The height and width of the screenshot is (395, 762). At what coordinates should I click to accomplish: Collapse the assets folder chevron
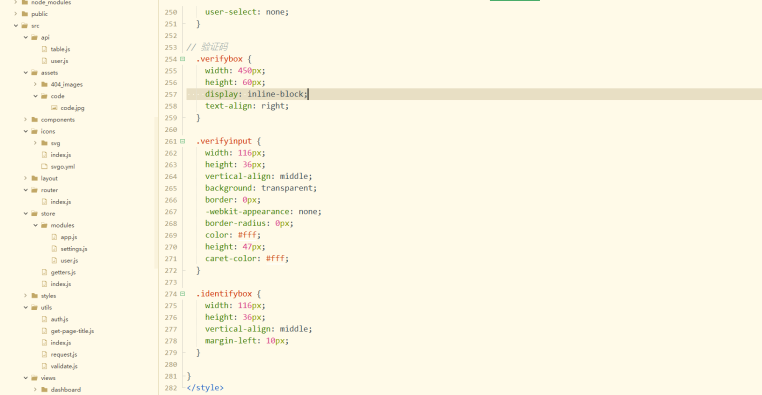[25, 73]
